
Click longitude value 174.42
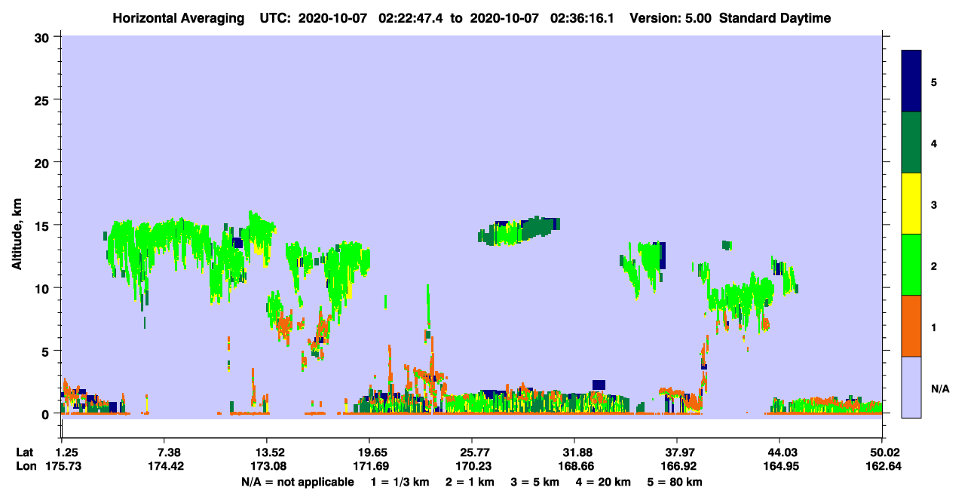[x=167, y=466]
